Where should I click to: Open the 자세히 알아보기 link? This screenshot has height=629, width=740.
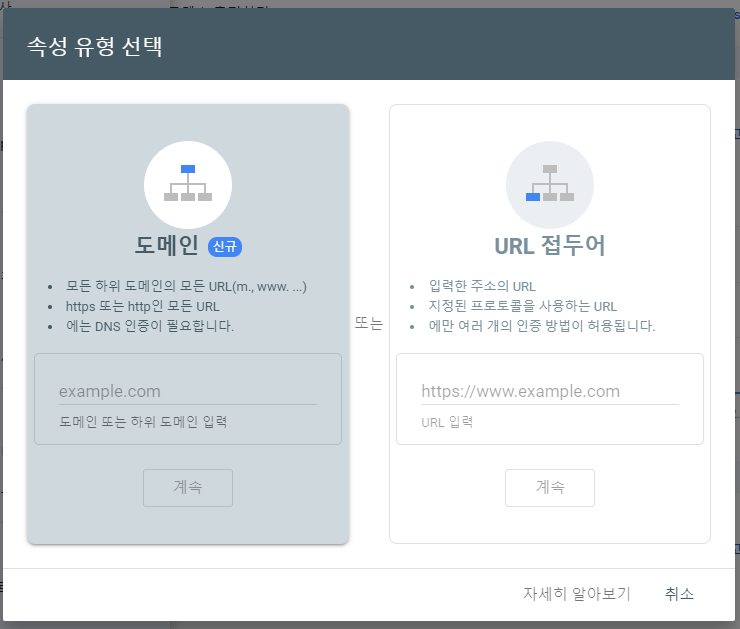(577, 594)
